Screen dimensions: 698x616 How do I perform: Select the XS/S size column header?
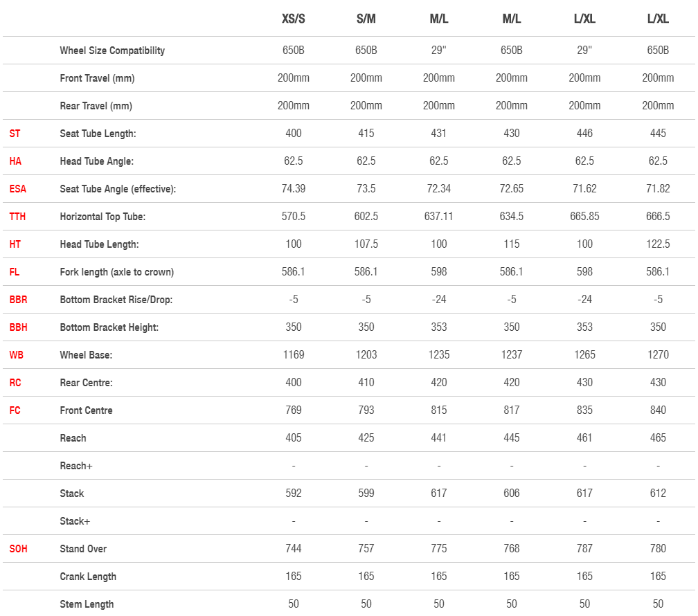(294, 19)
